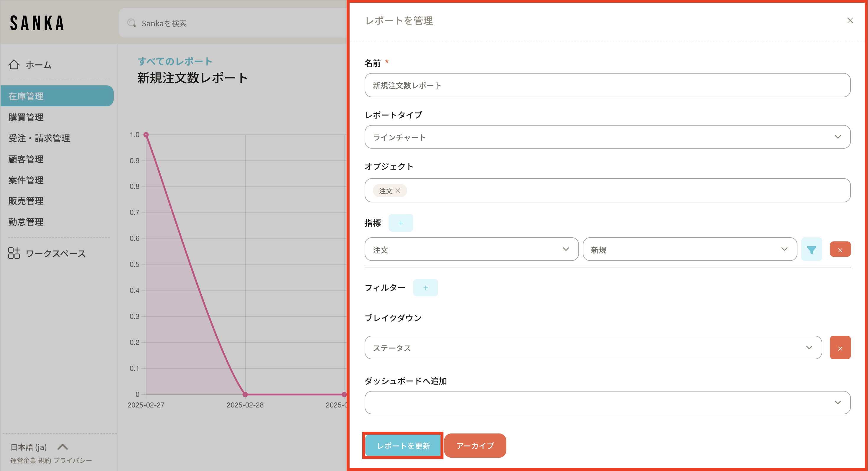
Task: Expand the 日本語 (ja) language selector
Action: [x=63, y=447]
